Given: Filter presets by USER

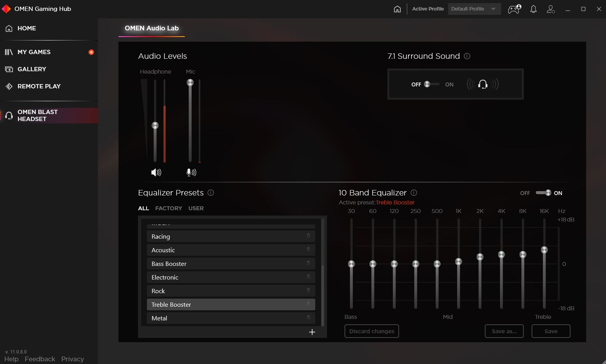Looking at the screenshot, I should [196, 208].
